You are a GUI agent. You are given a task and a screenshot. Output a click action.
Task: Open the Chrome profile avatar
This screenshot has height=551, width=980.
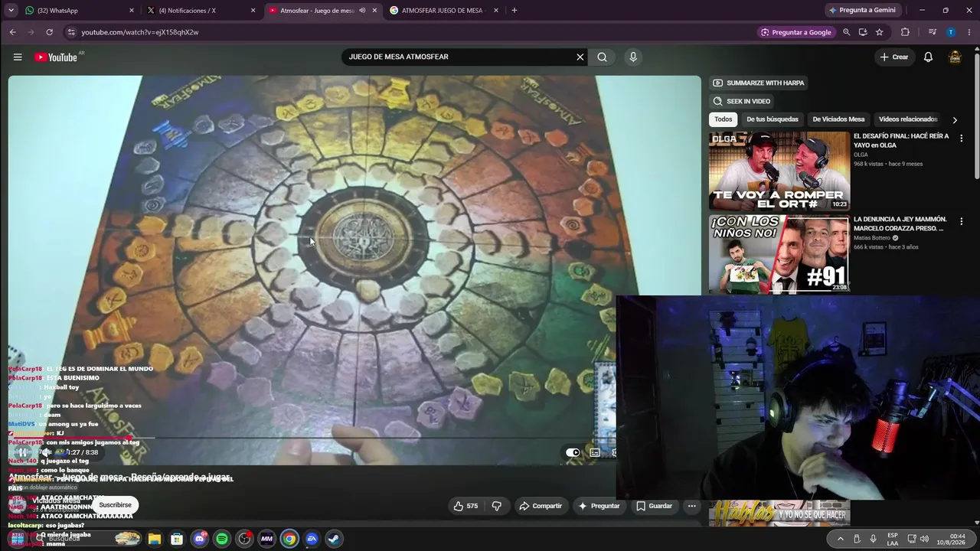click(x=950, y=32)
